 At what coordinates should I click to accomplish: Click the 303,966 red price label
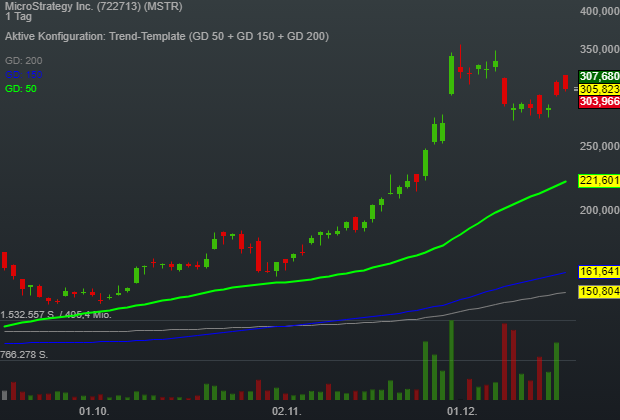point(599,102)
